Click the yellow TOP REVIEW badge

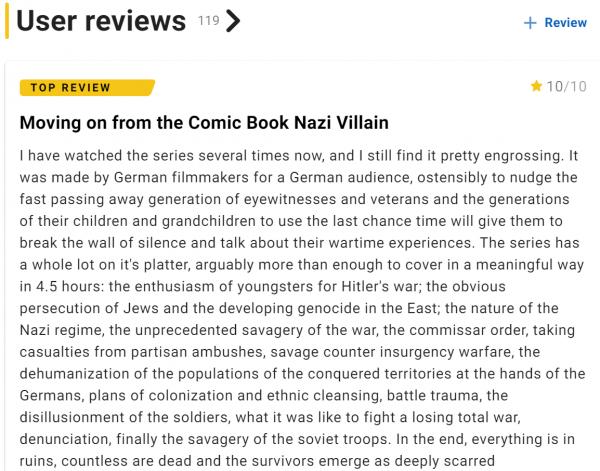tap(70, 88)
